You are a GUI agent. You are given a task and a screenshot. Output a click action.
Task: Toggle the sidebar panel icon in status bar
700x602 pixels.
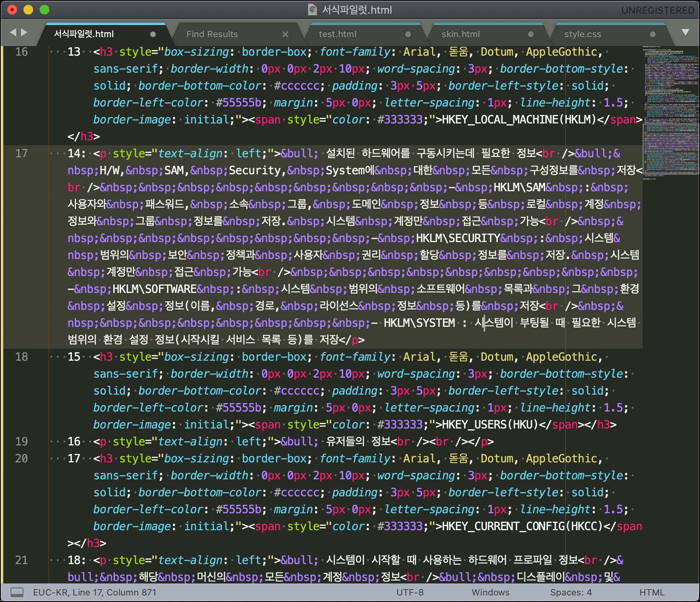click(x=17, y=592)
